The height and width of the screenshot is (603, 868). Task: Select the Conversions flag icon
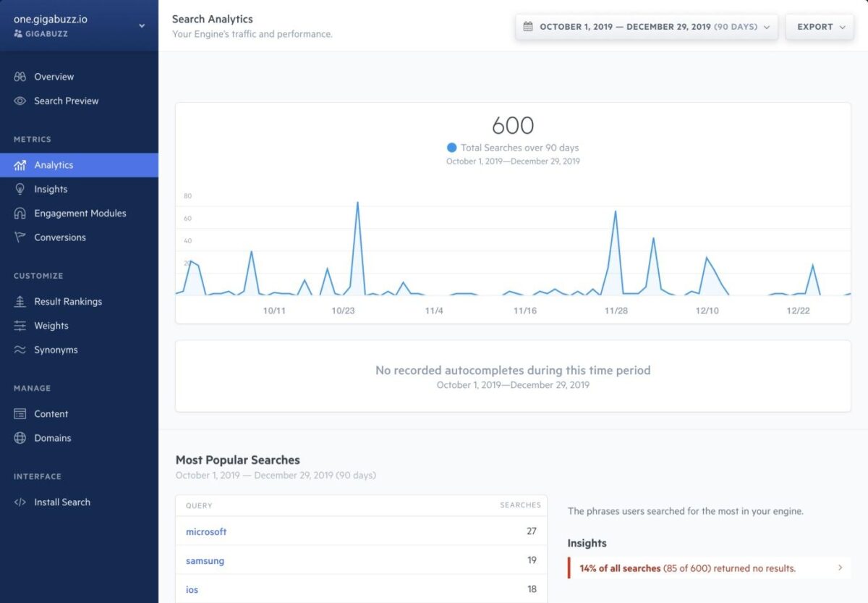point(19,237)
